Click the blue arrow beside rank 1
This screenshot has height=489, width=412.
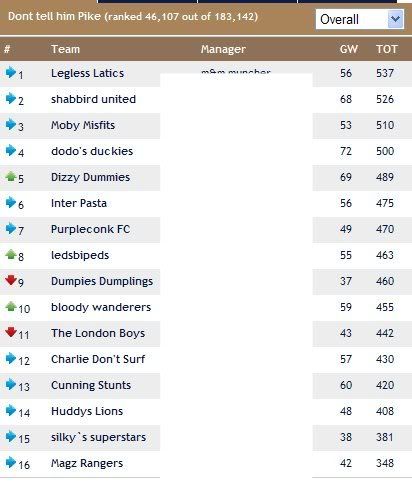11,72
